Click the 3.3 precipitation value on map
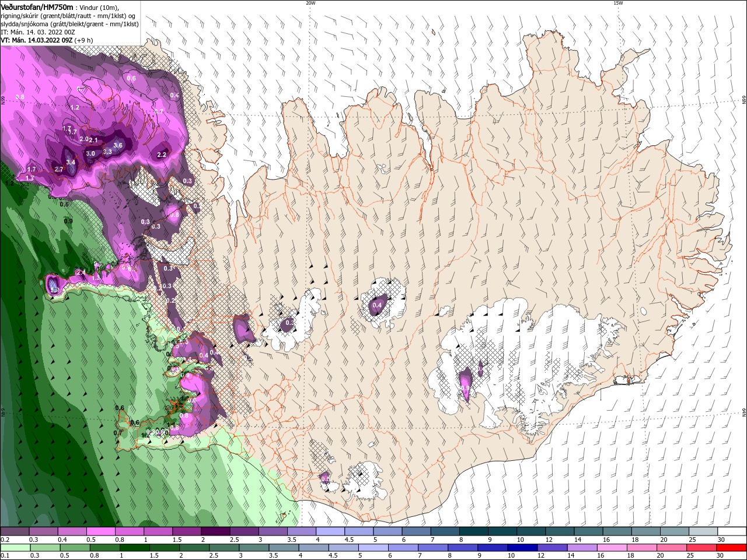The image size is (747, 560). (107, 152)
